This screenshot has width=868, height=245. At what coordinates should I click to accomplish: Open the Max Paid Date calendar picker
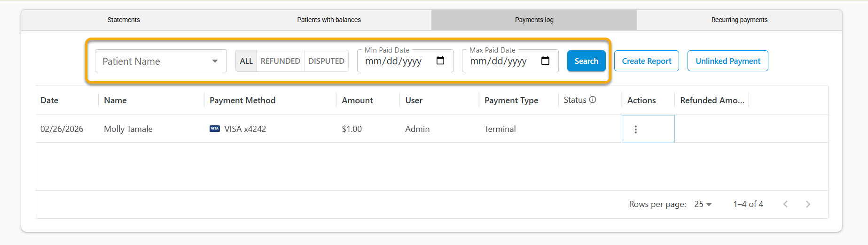coord(545,61)
